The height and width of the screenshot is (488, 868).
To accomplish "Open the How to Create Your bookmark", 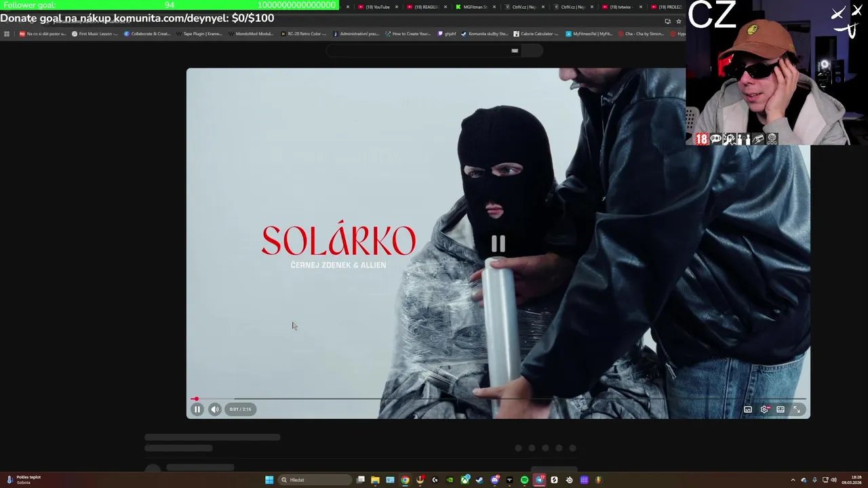I will 408,33.
